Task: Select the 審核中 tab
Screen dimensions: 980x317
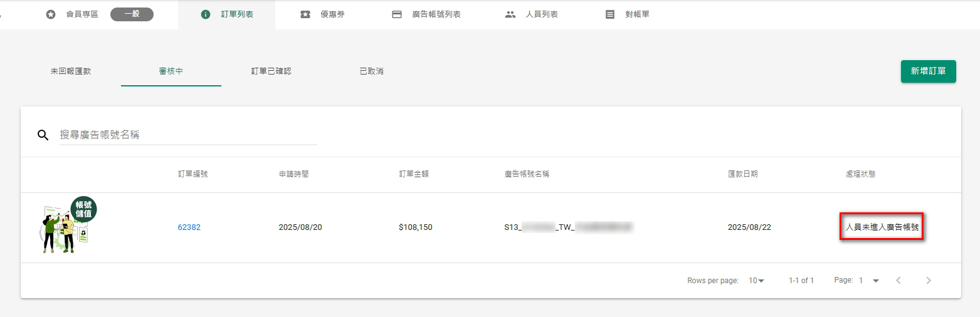Action: click(x=171, y=71)
